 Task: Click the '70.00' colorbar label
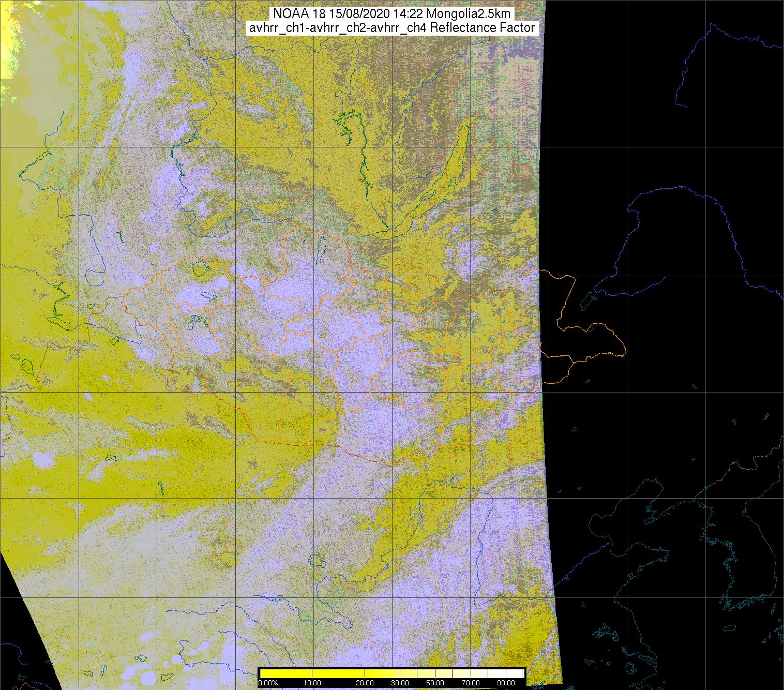pyautogui.click(x=471, y=683)
